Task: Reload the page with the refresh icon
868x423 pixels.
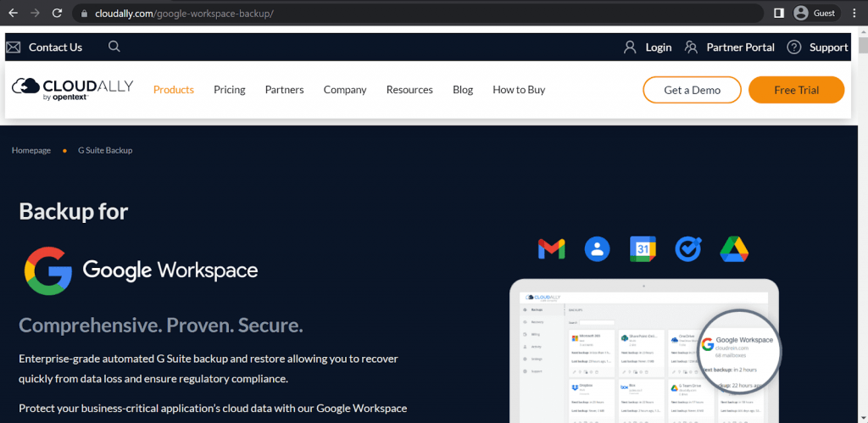Action: (x=57, y=14)
